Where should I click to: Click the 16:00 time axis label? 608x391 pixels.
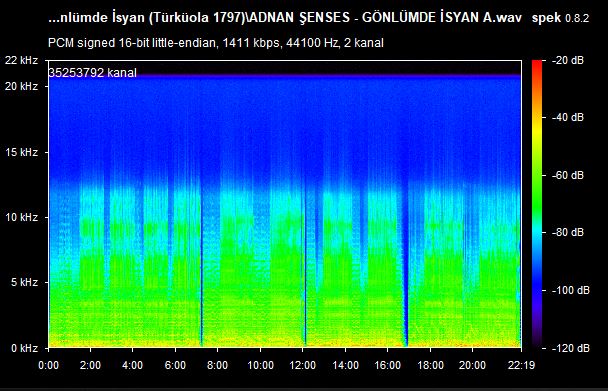click(388, 365)
